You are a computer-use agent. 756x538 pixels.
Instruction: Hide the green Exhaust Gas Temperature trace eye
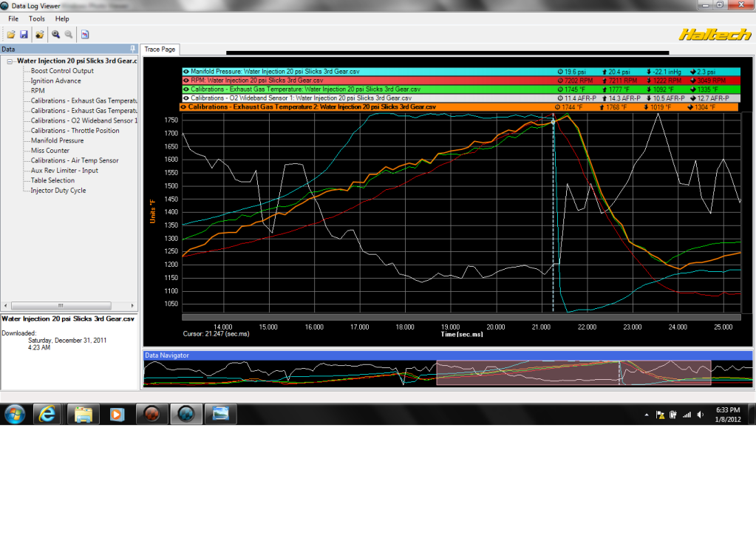pos(186,89)
